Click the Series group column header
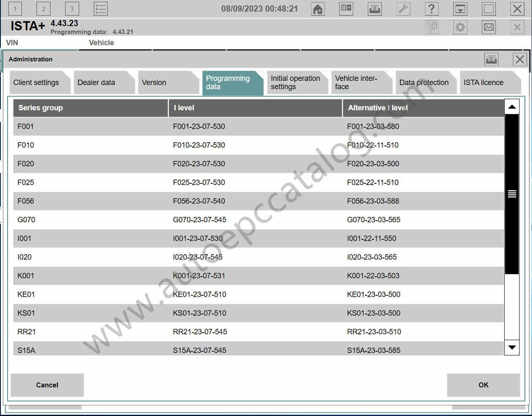The height and width of the screenshot is (416, 532). (x=91, y=108)
